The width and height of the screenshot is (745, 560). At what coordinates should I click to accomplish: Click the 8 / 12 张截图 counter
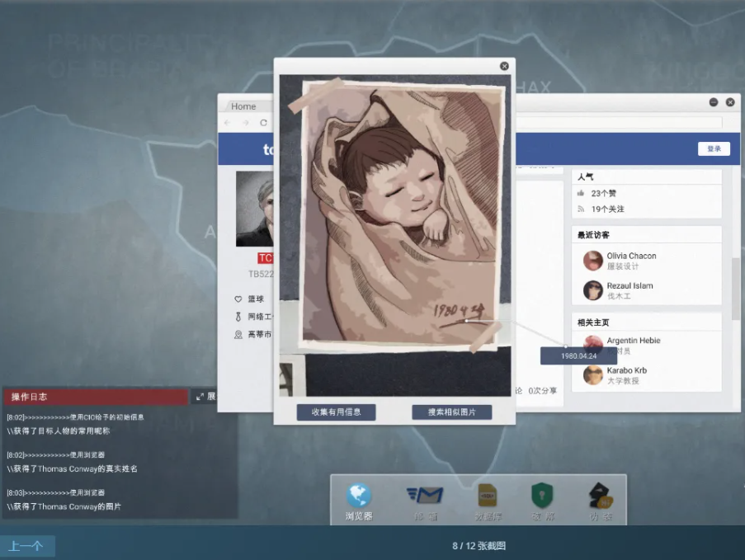(479, 546)
